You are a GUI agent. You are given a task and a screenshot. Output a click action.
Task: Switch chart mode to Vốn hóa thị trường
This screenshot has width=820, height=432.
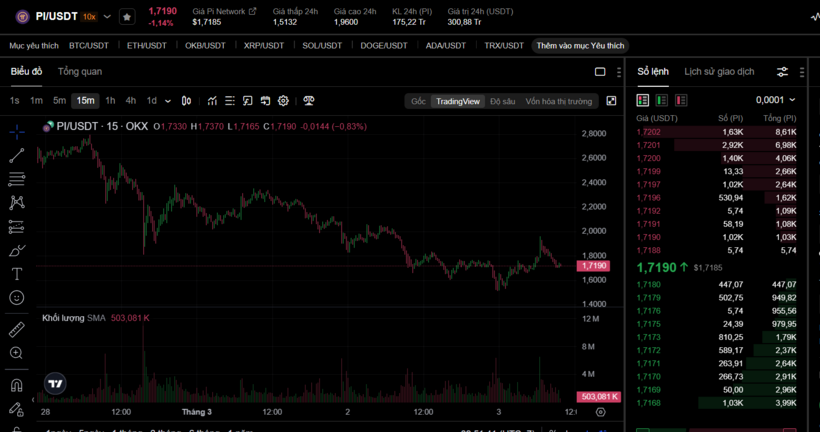coord(559,101)
